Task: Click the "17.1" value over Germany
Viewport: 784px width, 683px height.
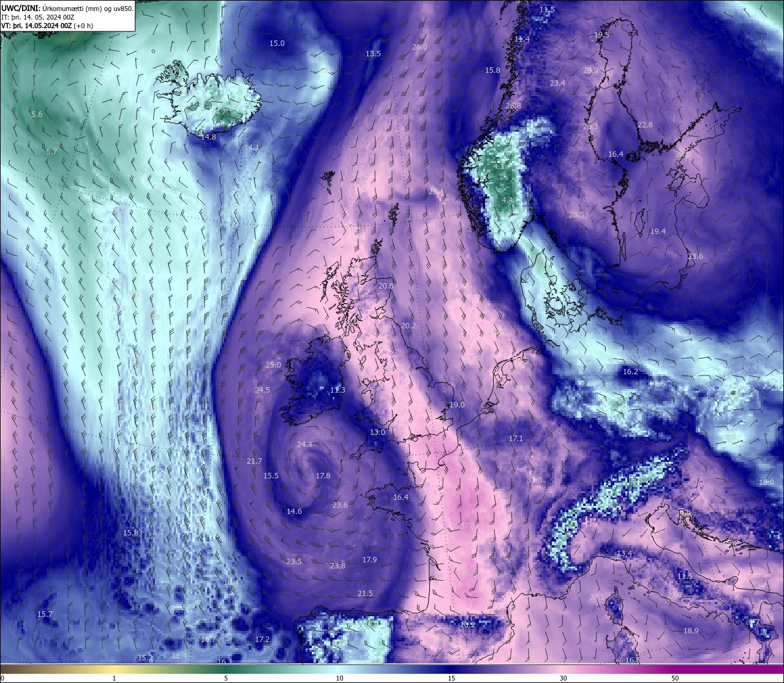Action: pos(516,439)
